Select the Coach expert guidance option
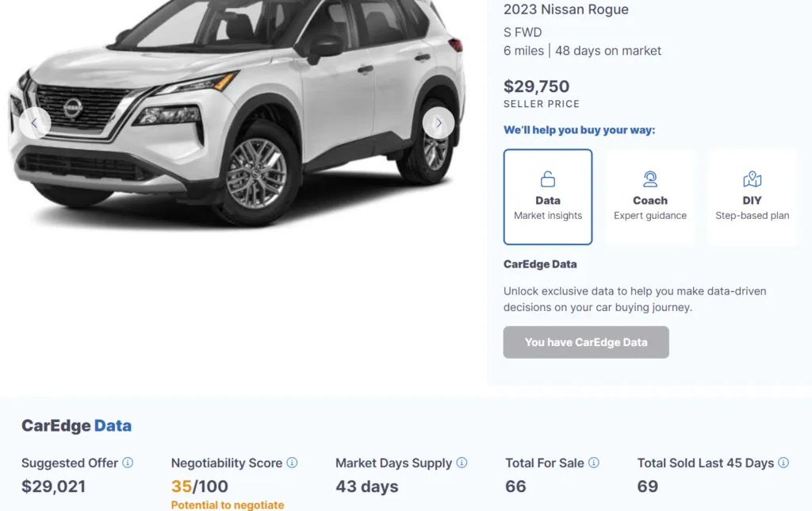 click(x=650, y=196)
